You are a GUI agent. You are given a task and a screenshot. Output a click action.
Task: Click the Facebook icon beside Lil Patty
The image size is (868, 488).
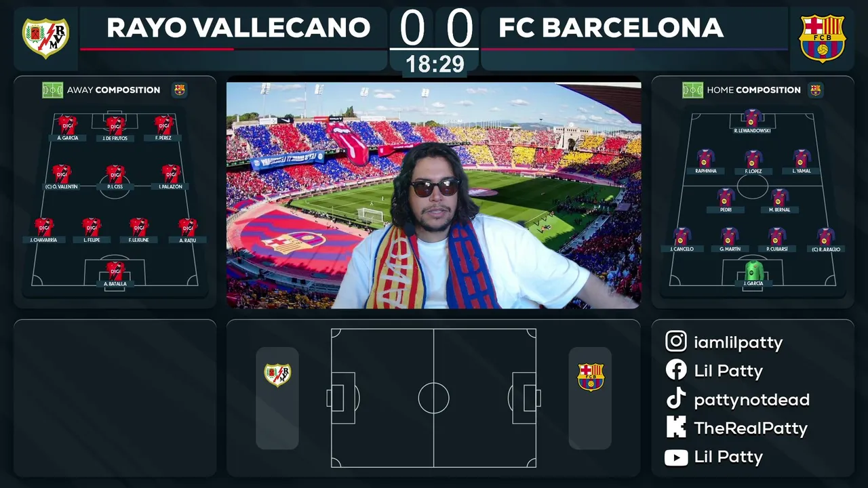pyautogui.click(x=676, y=370)
